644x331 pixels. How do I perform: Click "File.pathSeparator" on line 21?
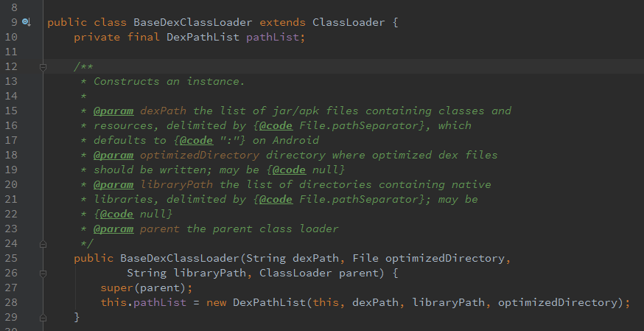[x=359, y=200]
